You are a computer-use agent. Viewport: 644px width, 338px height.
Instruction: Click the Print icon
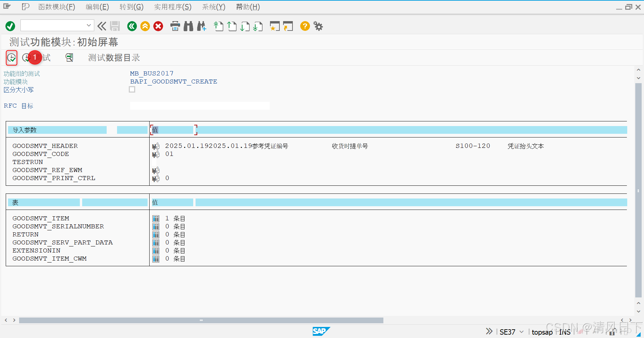175,26
